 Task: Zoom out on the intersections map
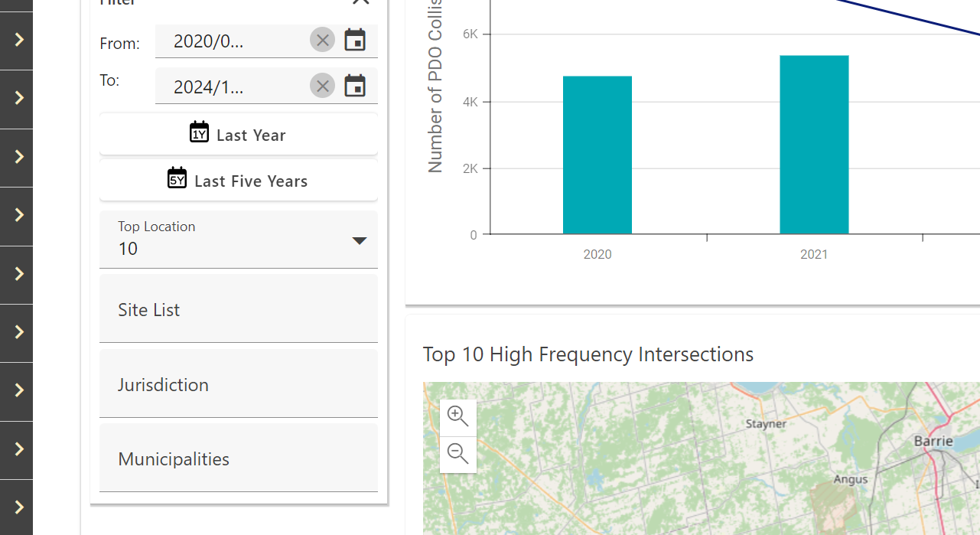[x=458, y=454]
